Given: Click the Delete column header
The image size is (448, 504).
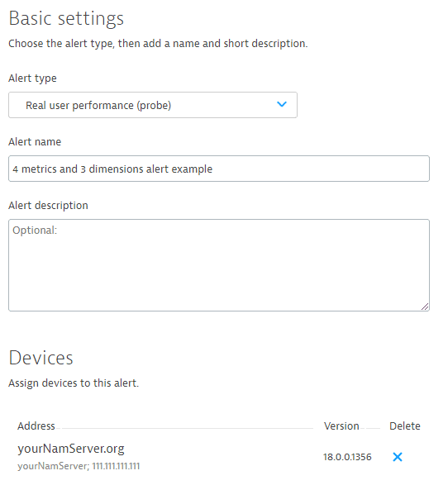Looking at the screenshot, I should pyautogui.click(x=405, y=426).
